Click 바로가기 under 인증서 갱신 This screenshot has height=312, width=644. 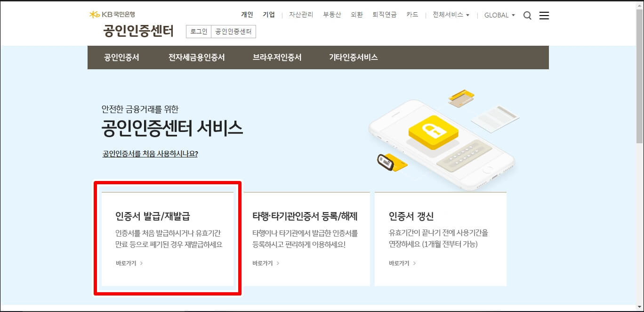coord(402,263)
